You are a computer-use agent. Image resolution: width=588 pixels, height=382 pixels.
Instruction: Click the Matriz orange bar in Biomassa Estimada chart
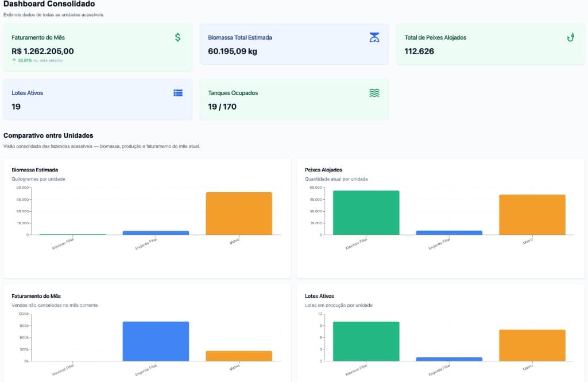(239, 213)
